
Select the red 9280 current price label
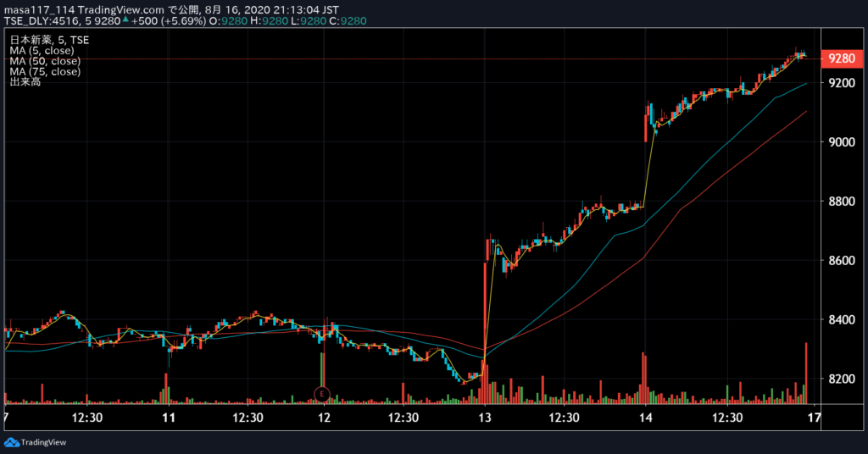[x=842, y=58]
